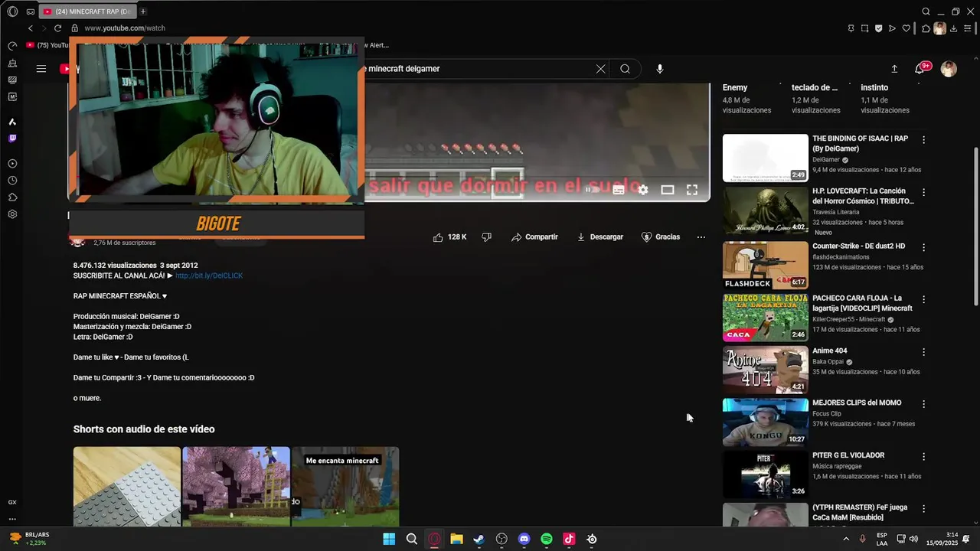Open the YouTube guide hamburger menu

point(41,69)
